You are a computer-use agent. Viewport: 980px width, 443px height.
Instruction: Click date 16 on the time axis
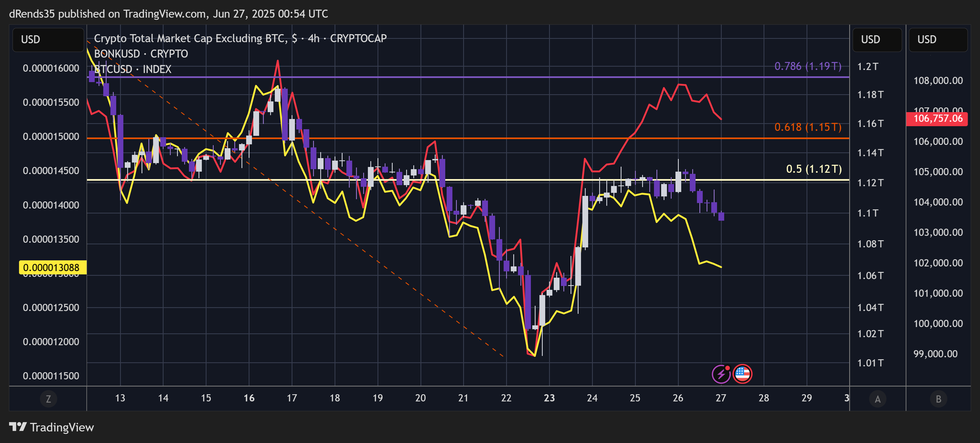[x=249, y=398]
